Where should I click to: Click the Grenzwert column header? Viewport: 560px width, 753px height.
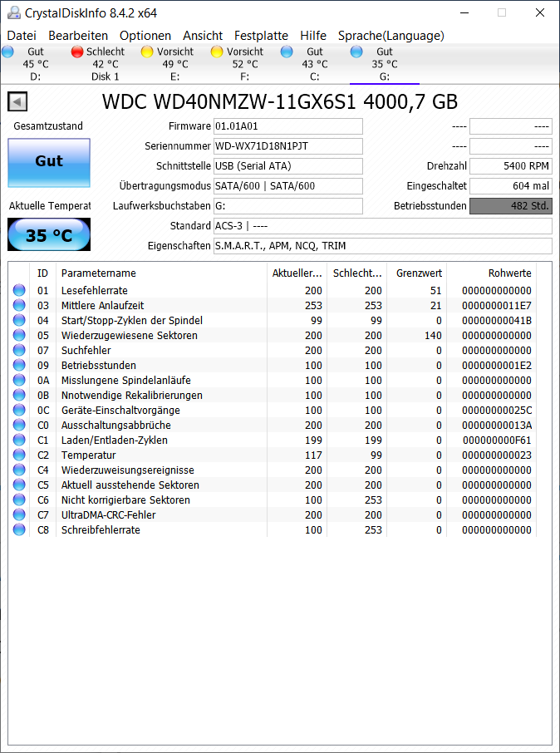tap(417, 273)
